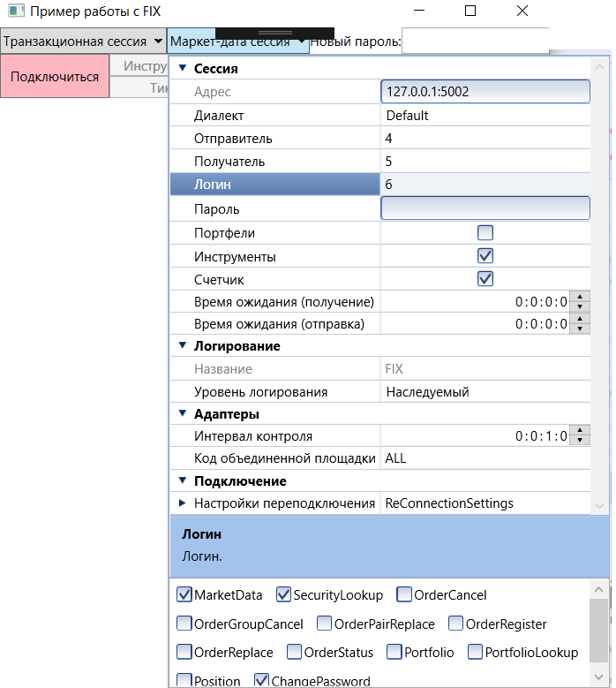The height and width of the screenshot is (688, 616).
Task: Click the Пароль input field
Action: 485,208
